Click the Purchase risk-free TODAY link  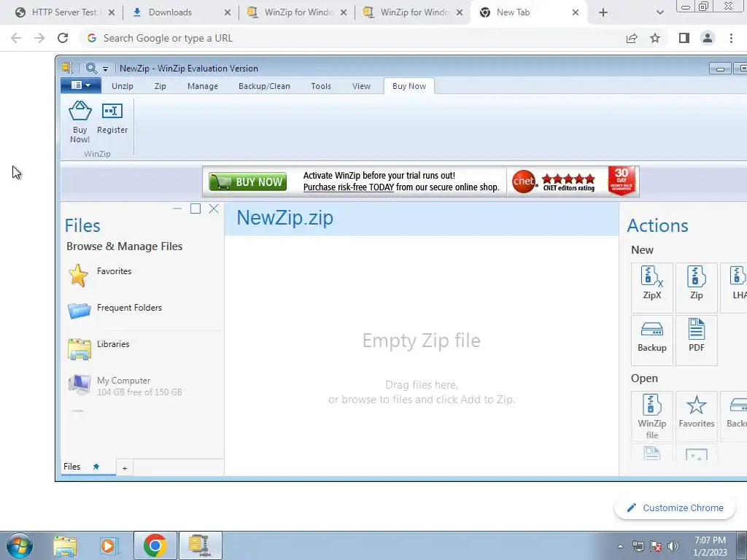(x=348, y=187)
